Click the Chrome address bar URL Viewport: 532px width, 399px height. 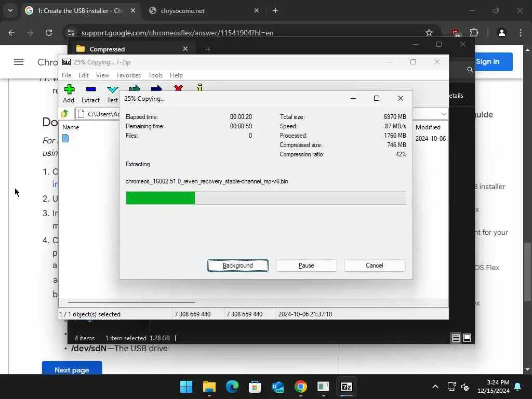(x=178, y=33)
